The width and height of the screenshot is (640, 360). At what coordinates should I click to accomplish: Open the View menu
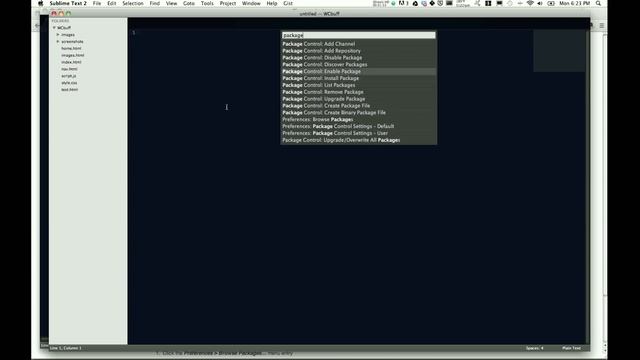coord(171,3)
